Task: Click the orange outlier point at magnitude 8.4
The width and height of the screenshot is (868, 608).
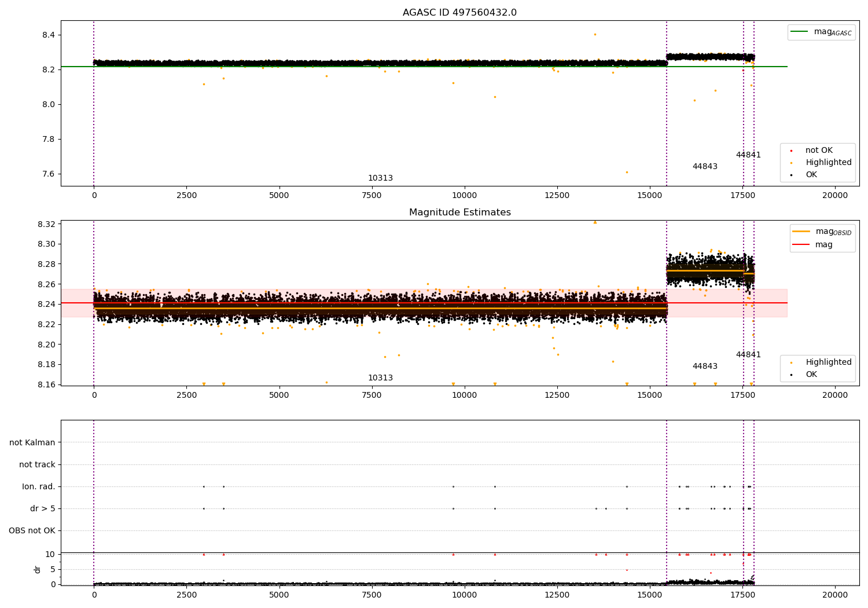Action: tap(595, 34)
